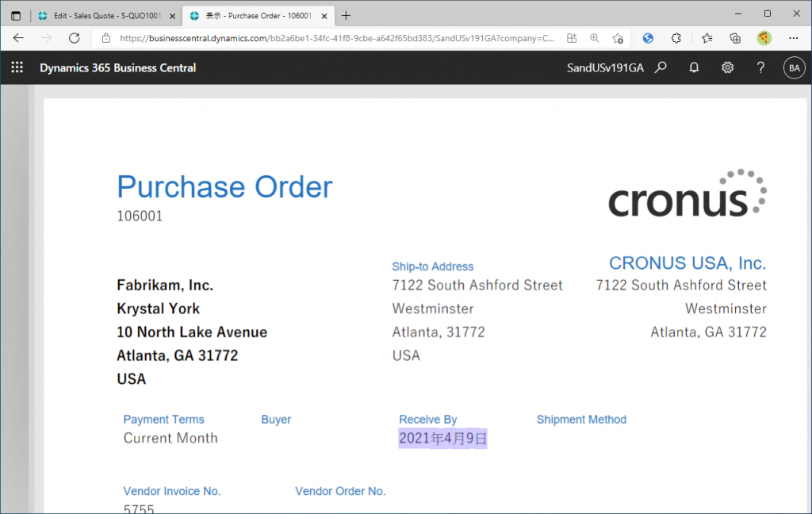This screenshot has height=514, width=812.
Task: Click the Dynamics 365 Business Central title
Action: [x=118, y=67]
